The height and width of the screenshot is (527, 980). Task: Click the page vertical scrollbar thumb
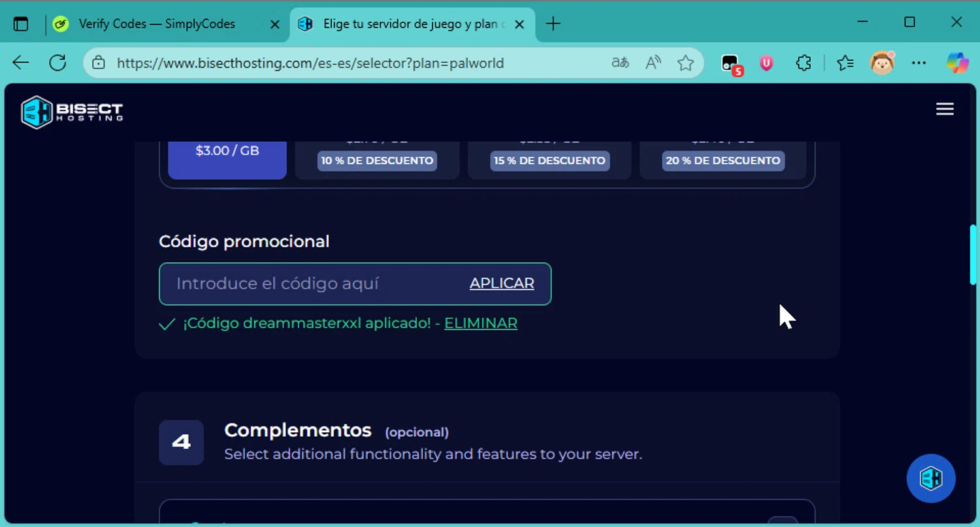pyautogui.click(x=973, y=254)
